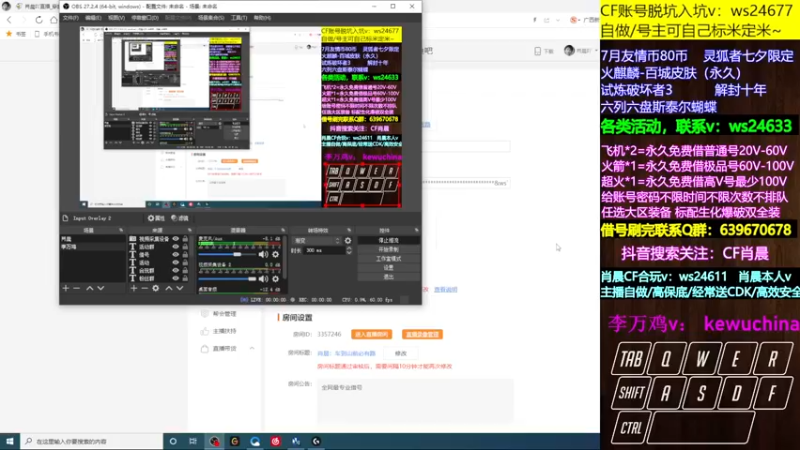Open settings button in OBS controls
Image resolution: width=800 pixels, height=450 pixels.
click(389, 268)
